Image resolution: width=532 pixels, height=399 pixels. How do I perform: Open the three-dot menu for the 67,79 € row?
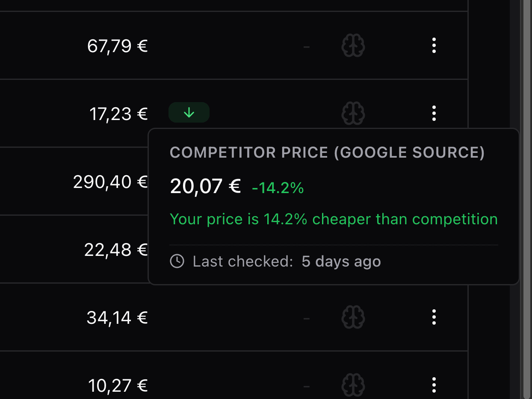434,45
